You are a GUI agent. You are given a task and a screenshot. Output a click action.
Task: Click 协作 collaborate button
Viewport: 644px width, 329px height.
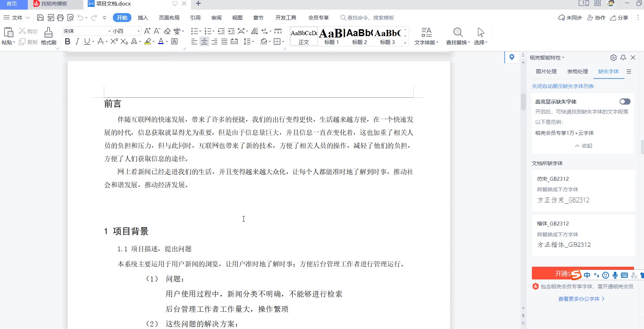596,18
